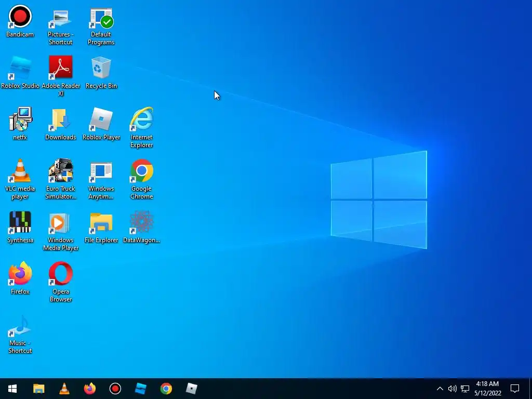The width and height of the screenshot is (532, 399).
Task: Select the netfx installer desktop icon
Action: [20, 124]
